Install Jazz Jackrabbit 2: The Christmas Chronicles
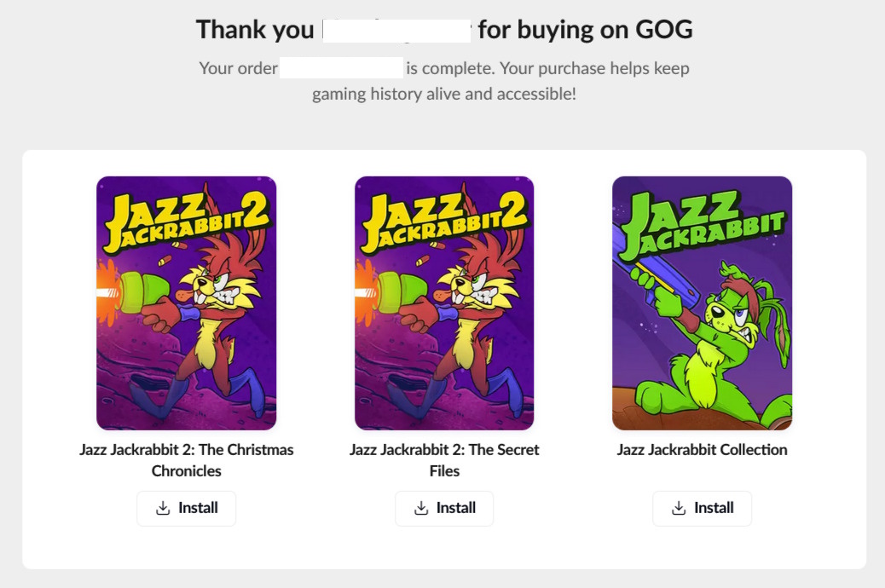Viewport: 885px width, 588px height. 186,509
